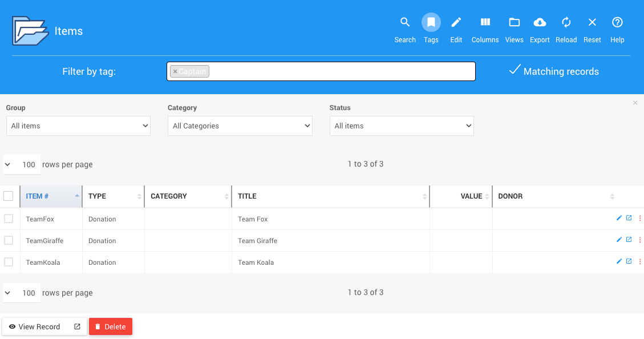This screenshot has height=339, width=644.
Task: Toggle the select-all checkbox in the table header
Action: (9, 196)
